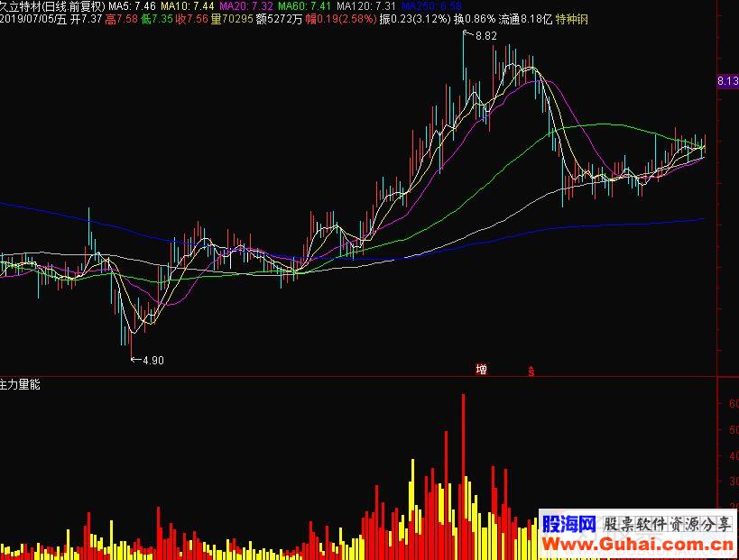Select the MA60: 7.41 indicator label

[304, 6]
